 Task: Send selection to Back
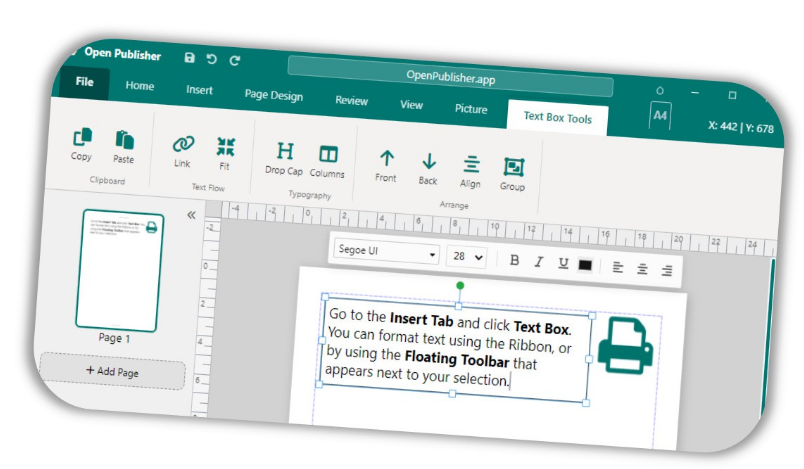429,169
